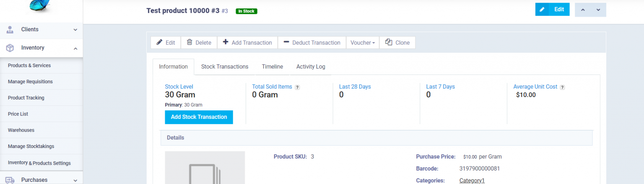Click the minus icon for Deduct Transaction
This screenshot has width=644, height=184.
[x=286, y=42]
